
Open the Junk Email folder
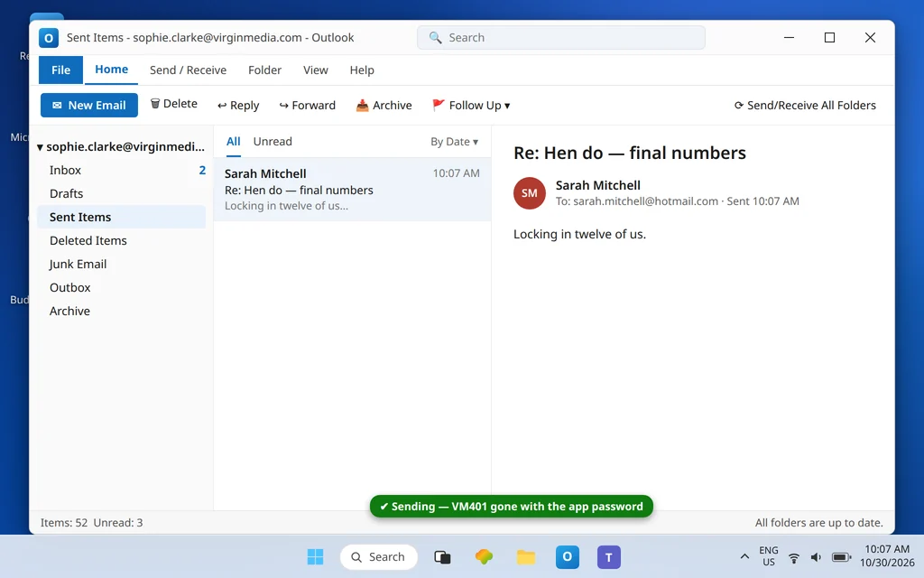122,265
